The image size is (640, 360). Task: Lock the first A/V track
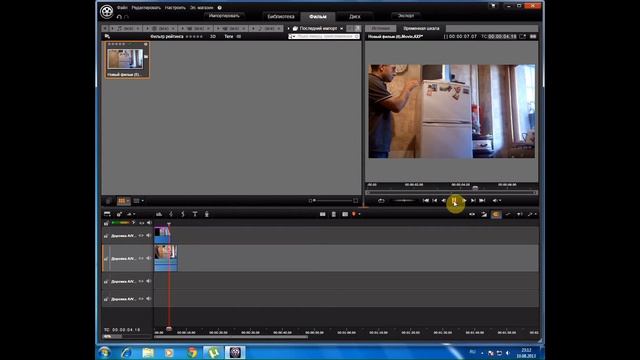click(x=106, y=236)
